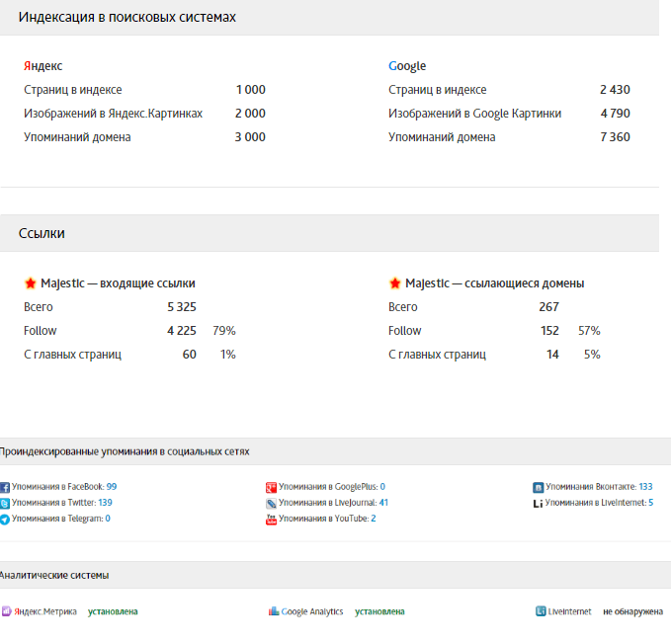Screen dimensions: 671x644
Task: Click the Twitter bird icon
Action: click(x=5, y=503)
